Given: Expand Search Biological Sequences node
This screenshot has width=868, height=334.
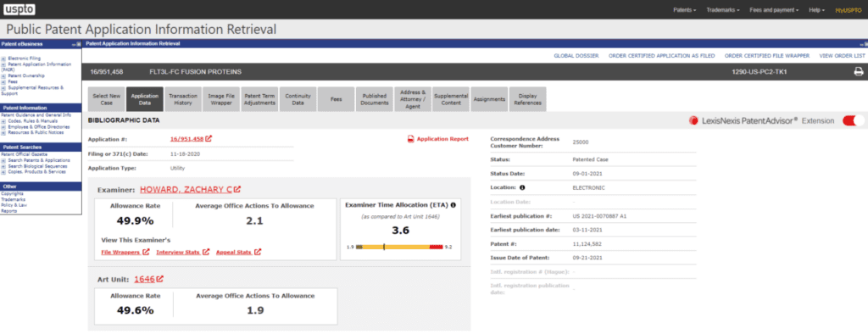Looking at the screenshot, I should point(3,166).
